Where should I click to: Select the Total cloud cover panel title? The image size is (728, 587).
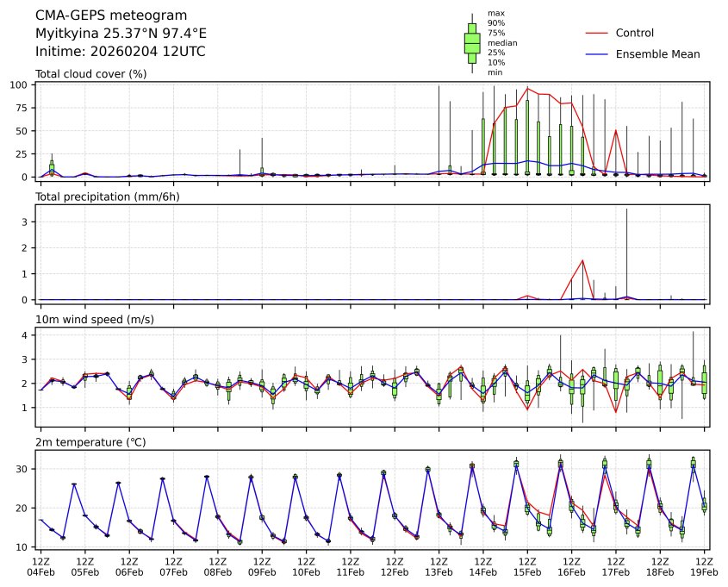(90, 74)
